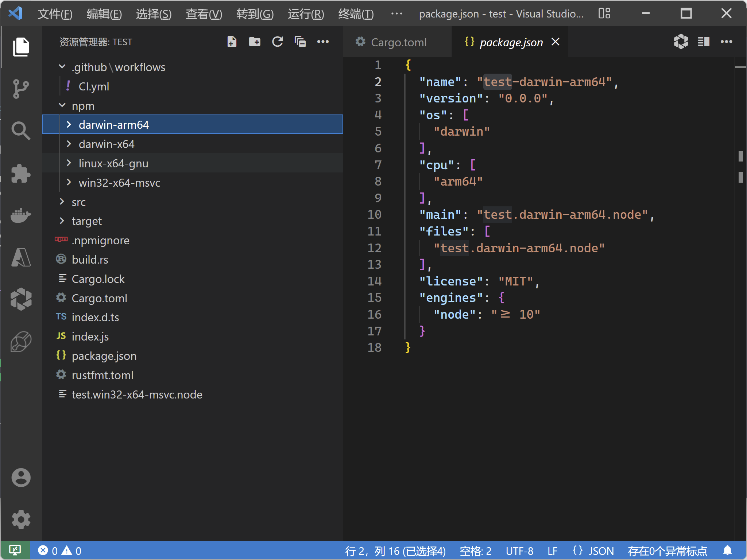
Task: Toggle split editor layout button
Action: [704, 42]
